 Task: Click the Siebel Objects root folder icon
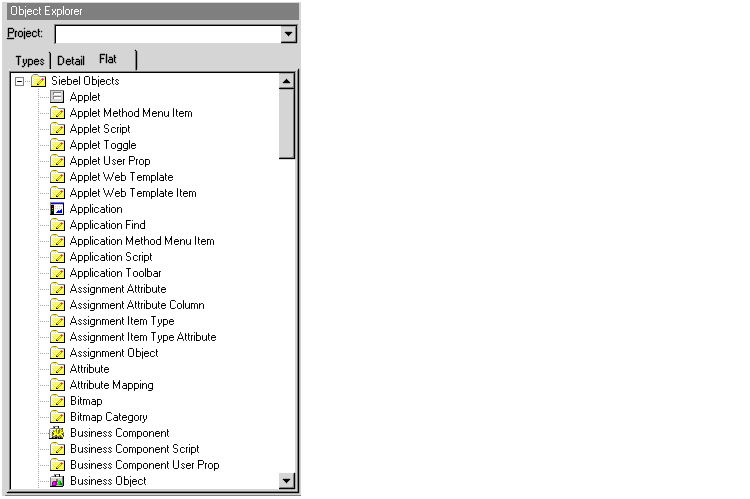point(39,81)
